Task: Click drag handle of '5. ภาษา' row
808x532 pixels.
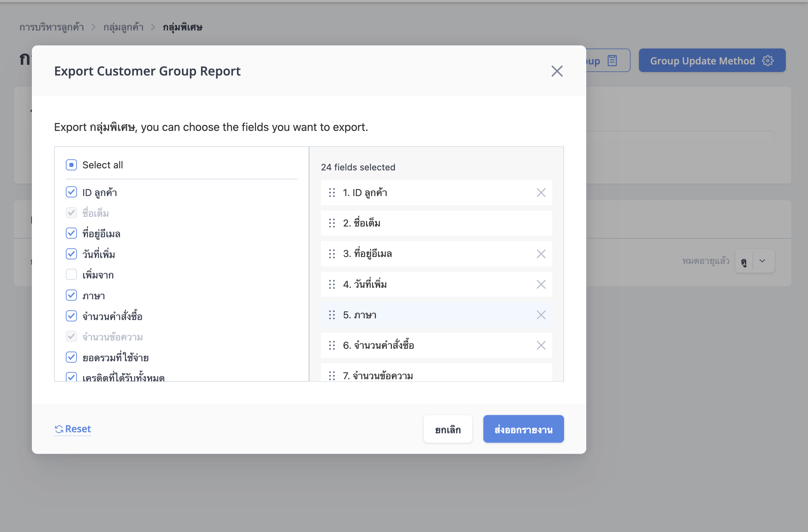Action: [332, 315]
